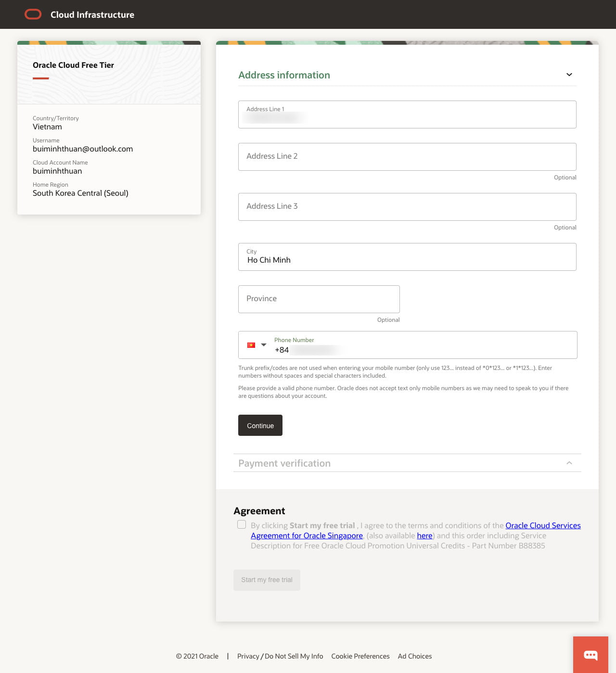
Task: Click the Country/Territory value Vietnam
Action: (47, 127)
